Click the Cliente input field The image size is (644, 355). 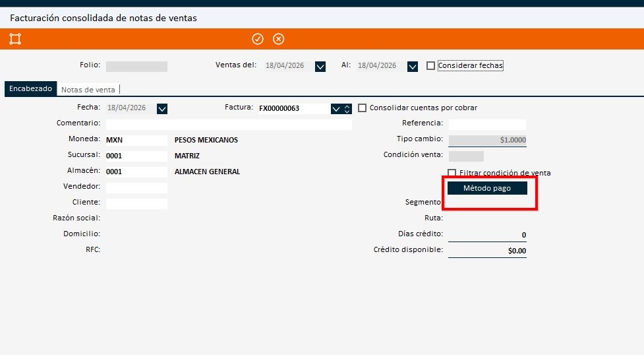tap(136, 204)
